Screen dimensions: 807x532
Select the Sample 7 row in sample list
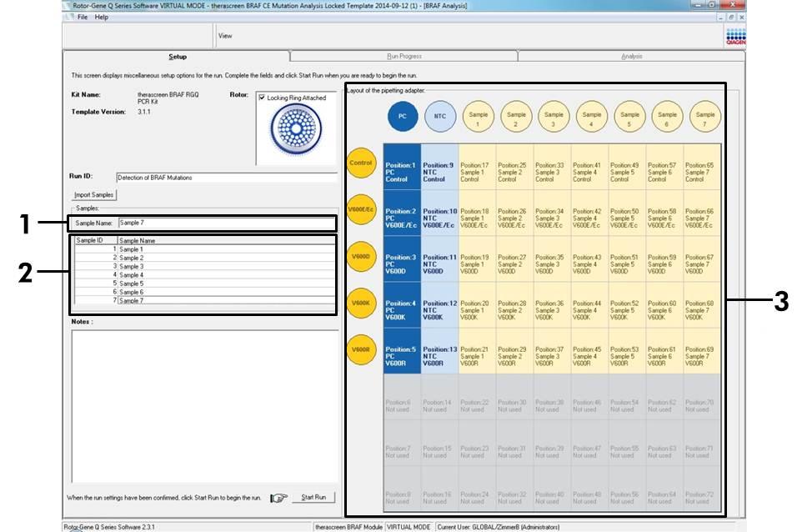[x=205, y=300]
